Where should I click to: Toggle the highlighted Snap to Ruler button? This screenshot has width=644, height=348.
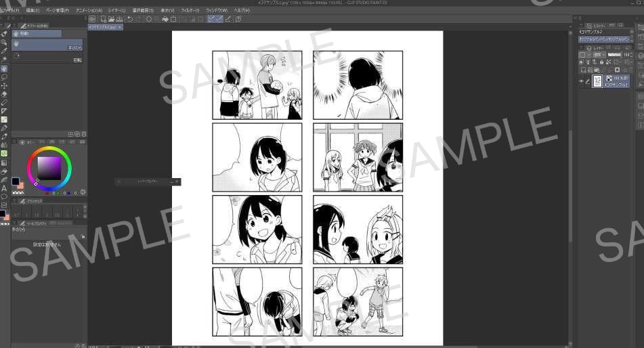pyautogui.click(x=211, y=19)
